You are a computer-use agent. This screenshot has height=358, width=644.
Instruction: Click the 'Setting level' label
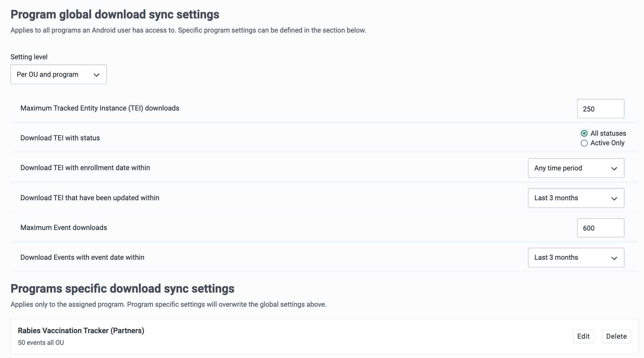pos(29,57)
